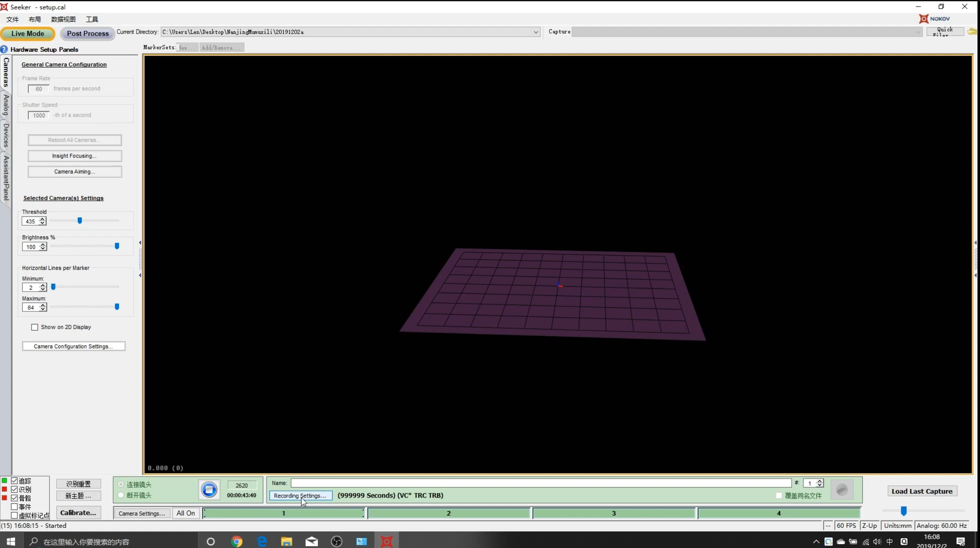The width and height of the screenshot is (980, 548).
Task: Click the NOKOV logo
Action: [x=935, y=18]
